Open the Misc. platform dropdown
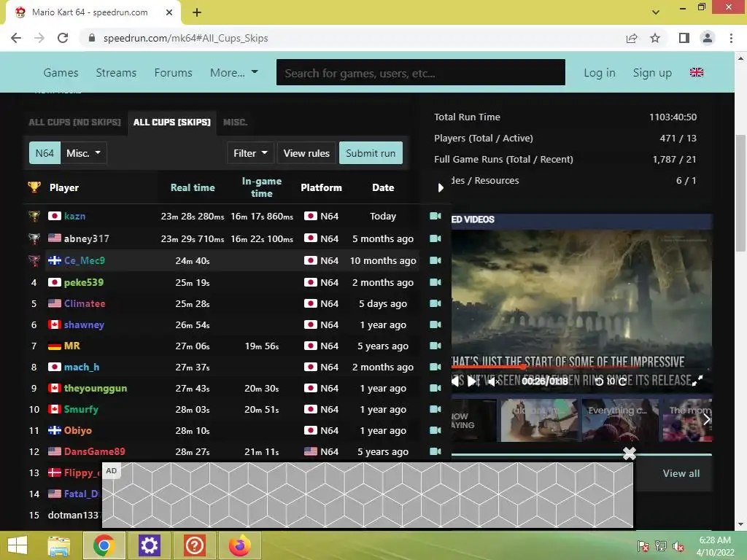The width and height of the screenshot is (747, 560). [x=83, y=153]
